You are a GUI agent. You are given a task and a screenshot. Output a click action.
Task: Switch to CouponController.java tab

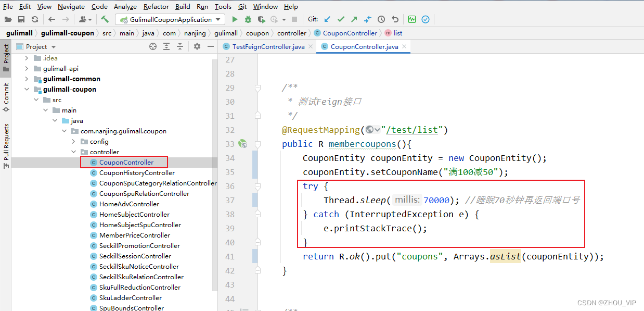pyautogui.click(x=364, y=46)
